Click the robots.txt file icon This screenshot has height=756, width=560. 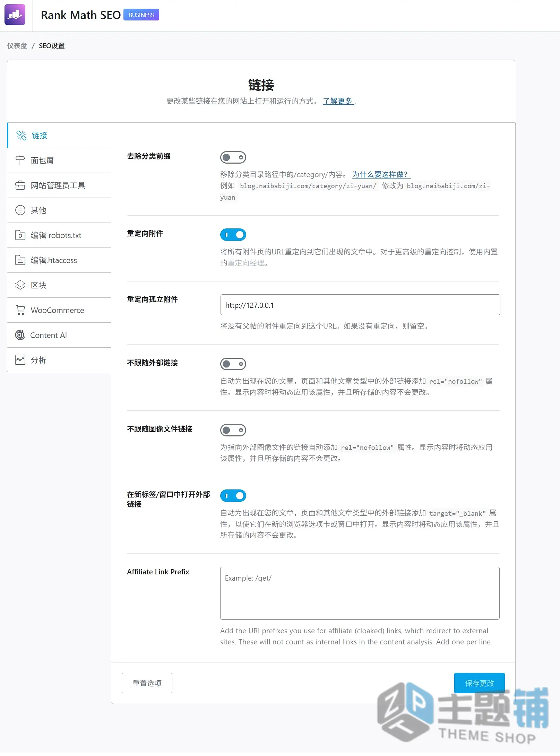tap(20, 235)
